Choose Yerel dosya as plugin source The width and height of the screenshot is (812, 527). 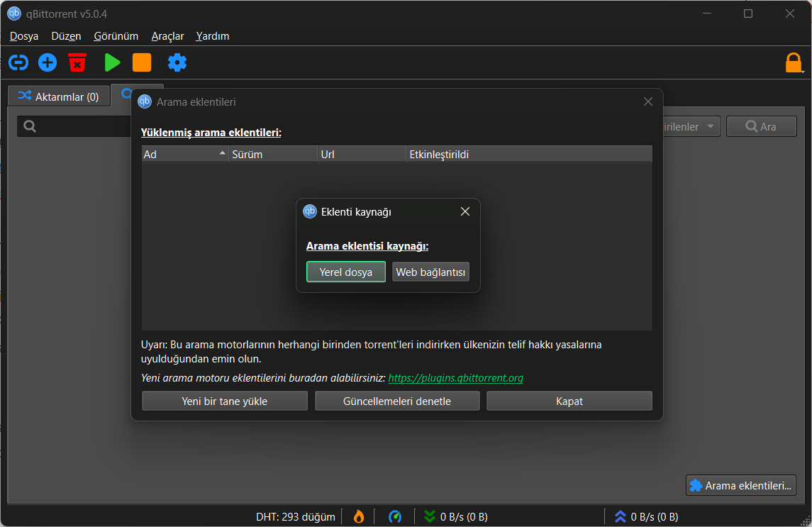click(x=346, y=272)
